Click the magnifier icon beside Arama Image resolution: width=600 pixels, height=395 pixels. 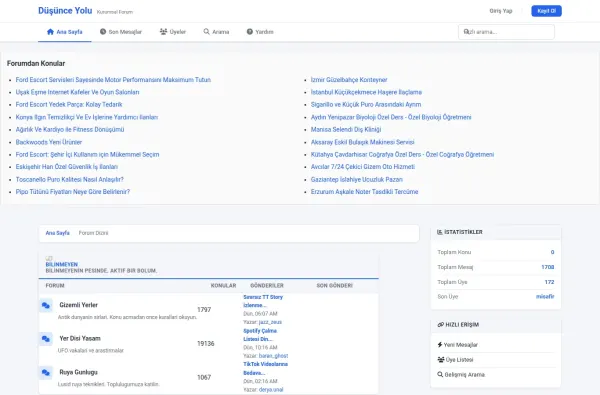click(x=207, y=32)
